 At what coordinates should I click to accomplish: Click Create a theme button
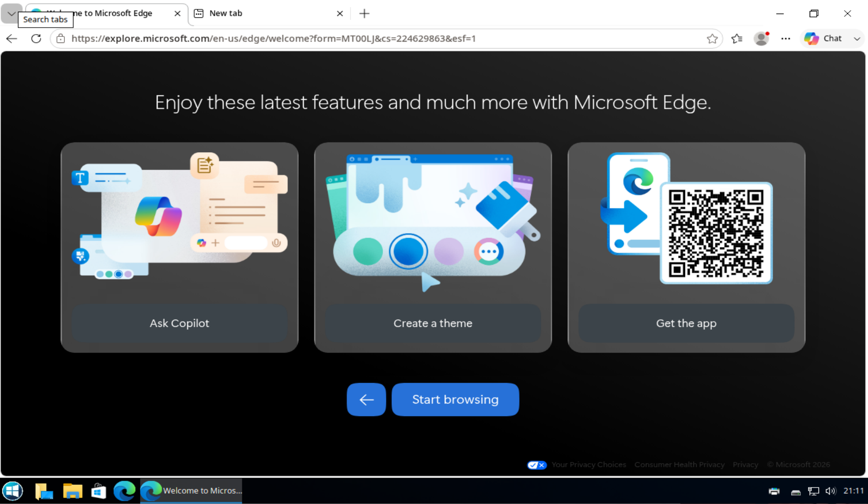[433, 323]
